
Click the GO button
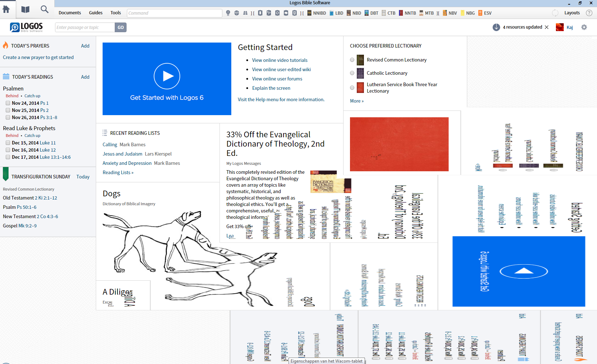point(121,27)
